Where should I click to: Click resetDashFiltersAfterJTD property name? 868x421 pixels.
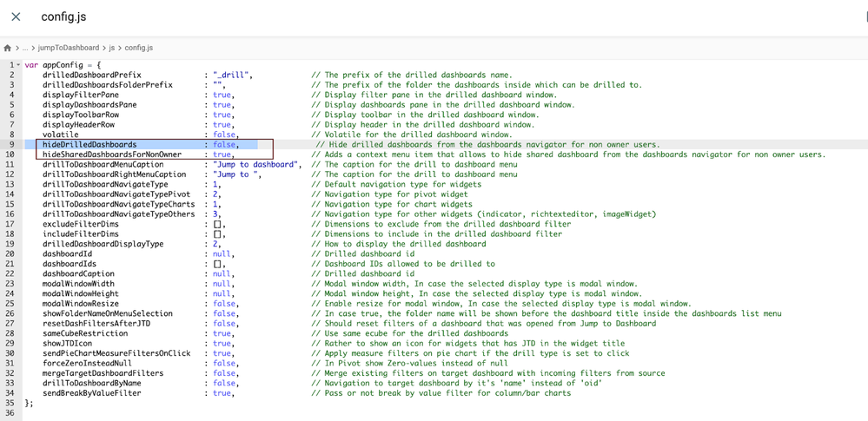point(96,324)
